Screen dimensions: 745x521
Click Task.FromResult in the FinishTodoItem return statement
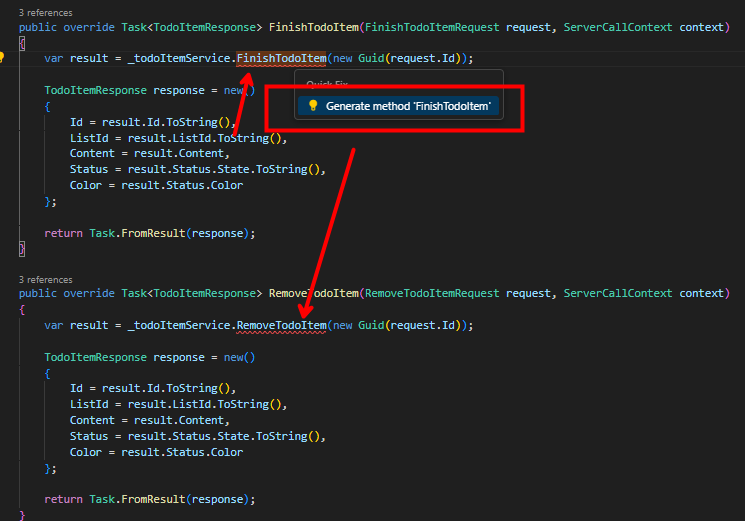[137, 233]
